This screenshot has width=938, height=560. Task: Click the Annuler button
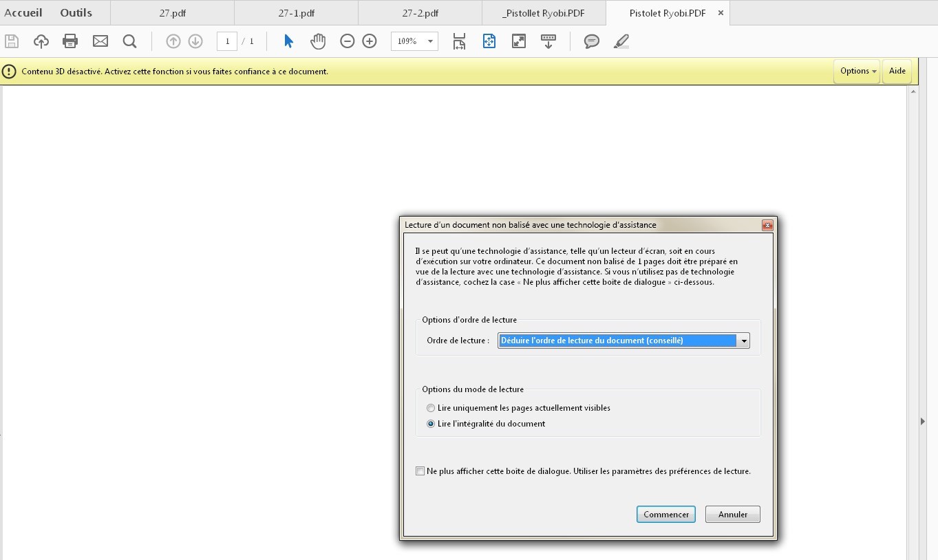click(x=733, y=515)
